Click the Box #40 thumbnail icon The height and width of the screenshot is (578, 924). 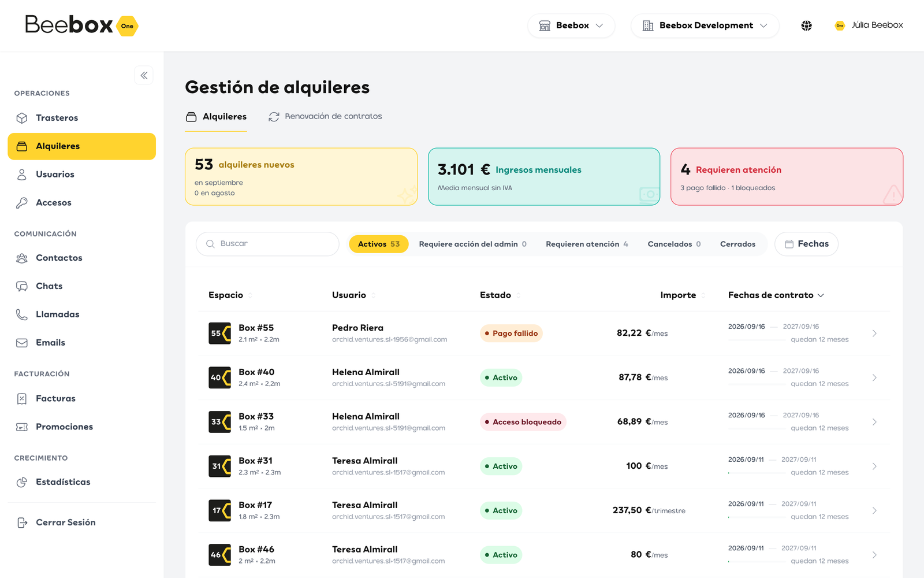point(219,377)
